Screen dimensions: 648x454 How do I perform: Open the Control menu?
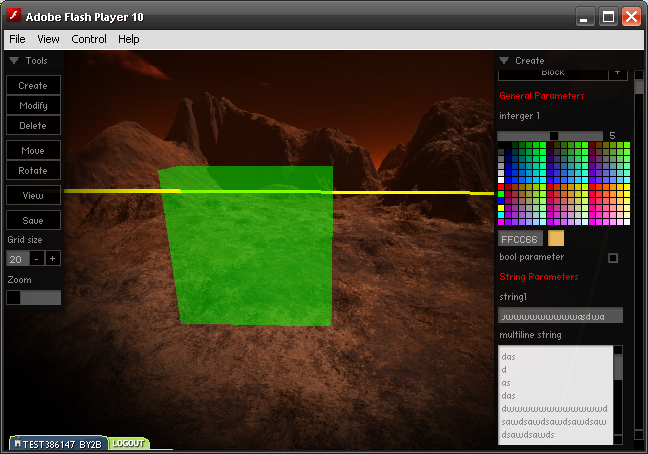[89, 39]
